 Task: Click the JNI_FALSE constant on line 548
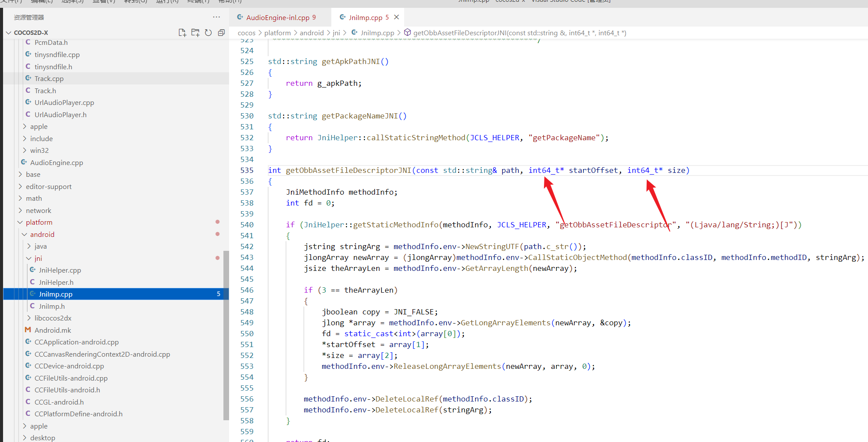click(x=414, y=312)
